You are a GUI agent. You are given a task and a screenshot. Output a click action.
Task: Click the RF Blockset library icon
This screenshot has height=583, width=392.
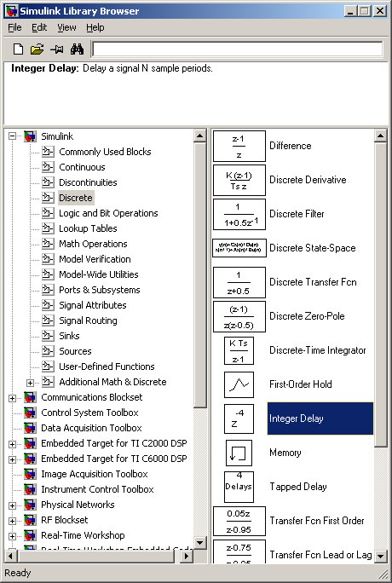[30, 520]
